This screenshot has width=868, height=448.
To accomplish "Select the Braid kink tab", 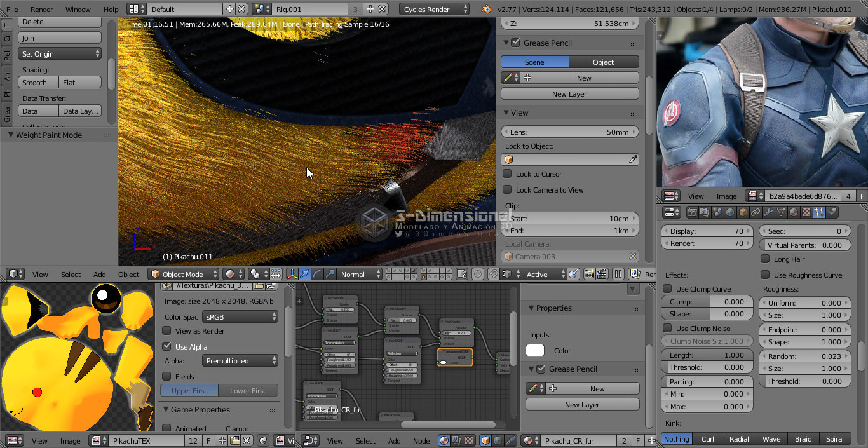I will (x=803, y=438).
